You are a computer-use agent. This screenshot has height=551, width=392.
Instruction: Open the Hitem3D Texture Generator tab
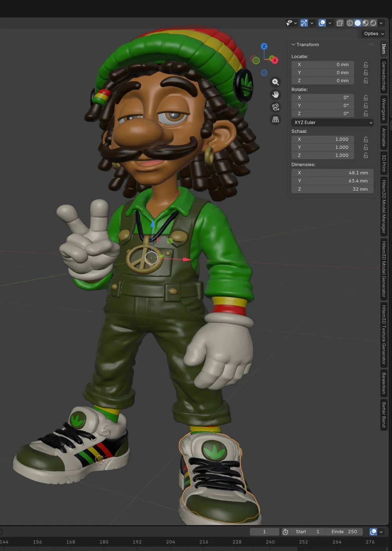point(384,335)
